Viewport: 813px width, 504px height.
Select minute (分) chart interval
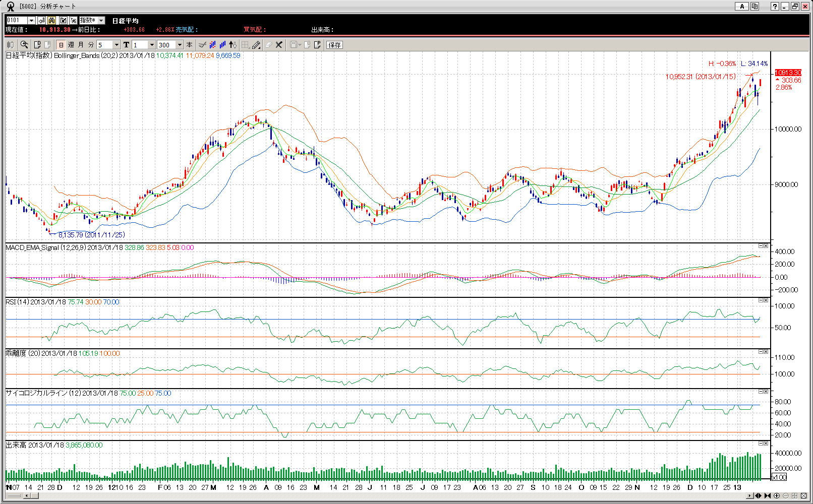click(x=91, y=45)
